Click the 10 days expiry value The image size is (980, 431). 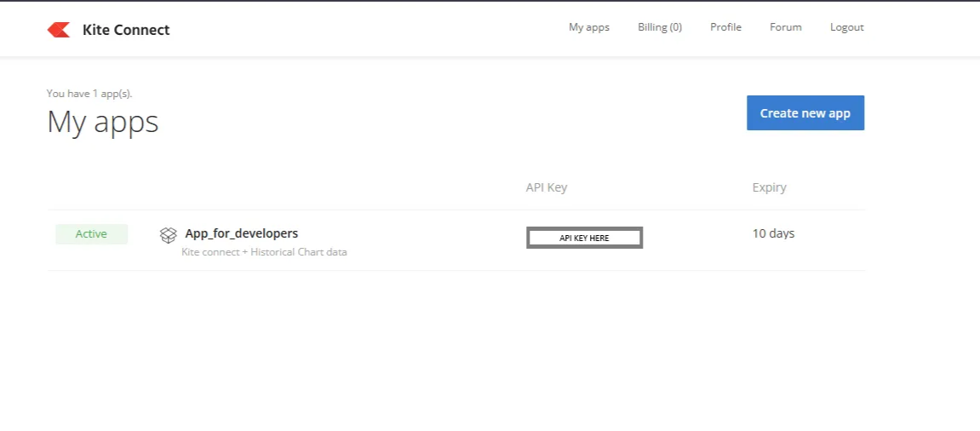click(773, 233)
